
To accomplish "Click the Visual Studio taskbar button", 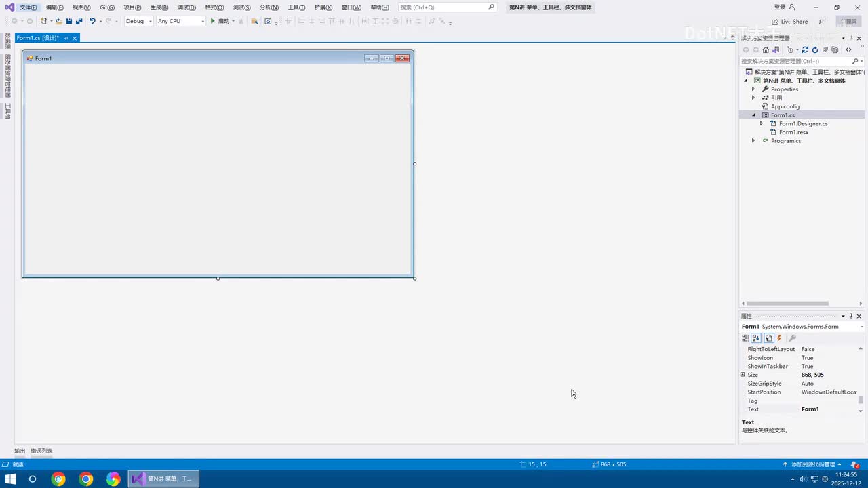I will 163,479.
